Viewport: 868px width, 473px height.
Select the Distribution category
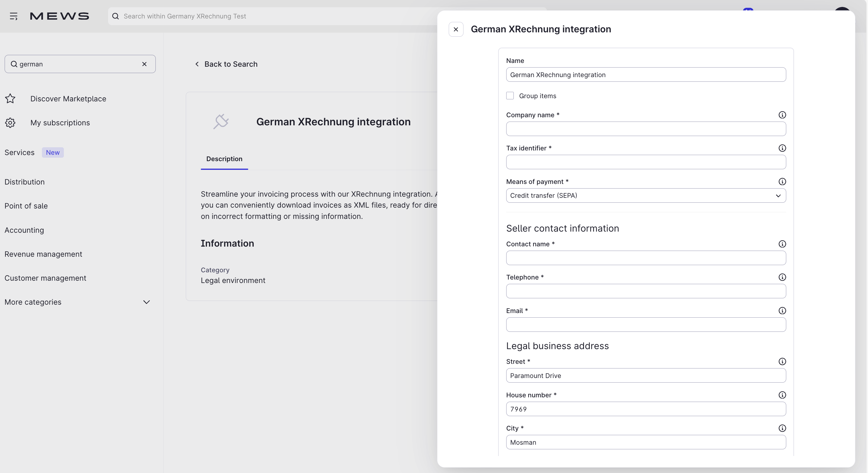click(x=25, y=182)
